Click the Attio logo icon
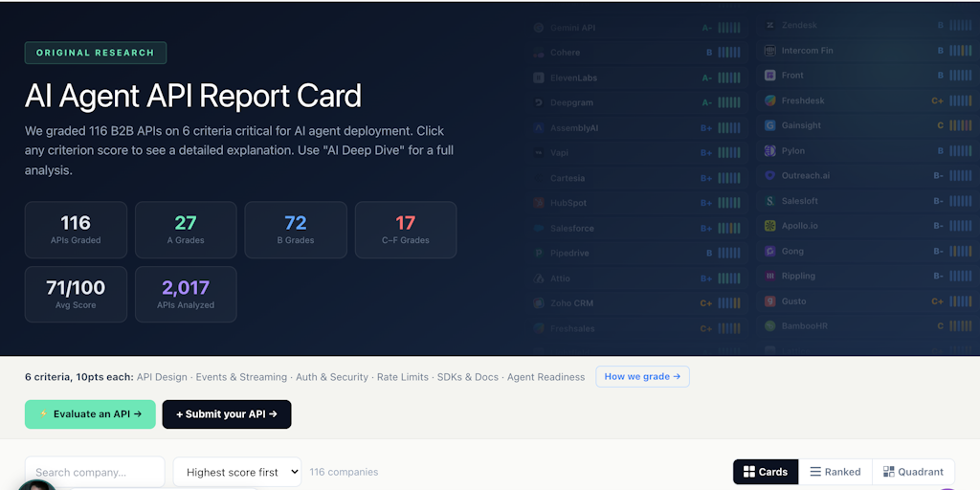The height and width of the screenshot is (490, 980). point(539,278)
